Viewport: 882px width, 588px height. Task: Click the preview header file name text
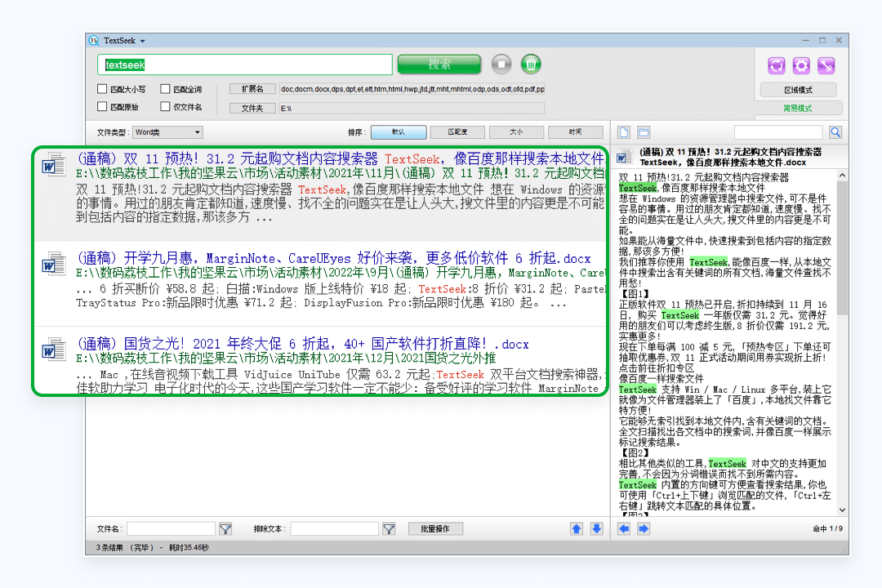coord(730,157)
